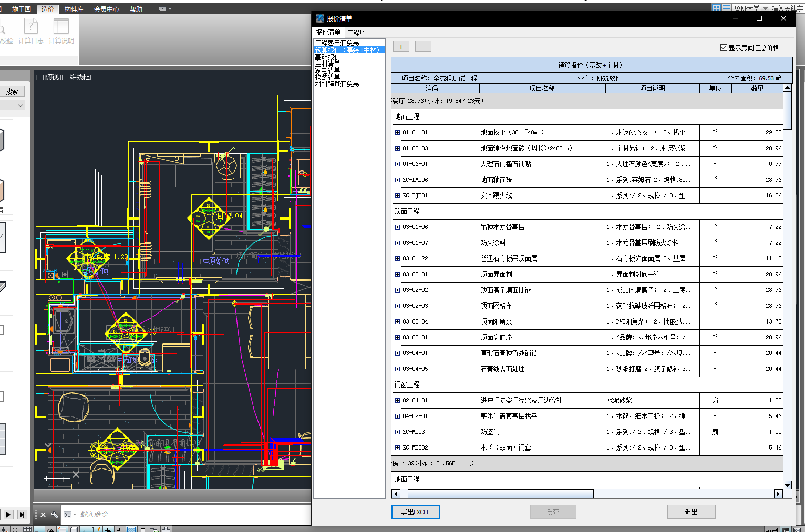Image resolution: width=805 pixels, height=532 pixels.
Task: Click the minus collapse-all button
Action: pos(423,47)
